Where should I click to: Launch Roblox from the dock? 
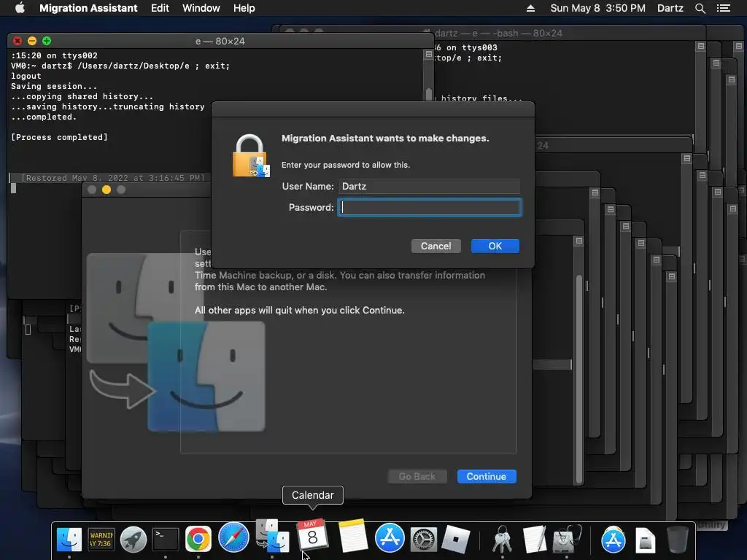(456, 539)
